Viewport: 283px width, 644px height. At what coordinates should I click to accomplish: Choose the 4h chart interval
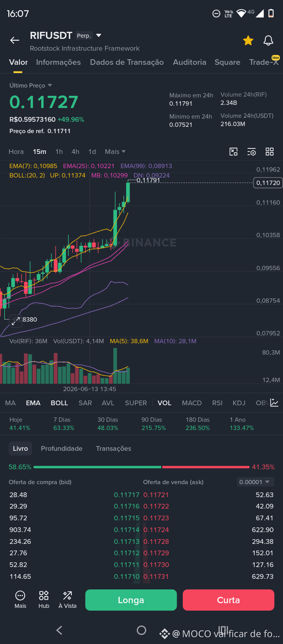[75, 152]
